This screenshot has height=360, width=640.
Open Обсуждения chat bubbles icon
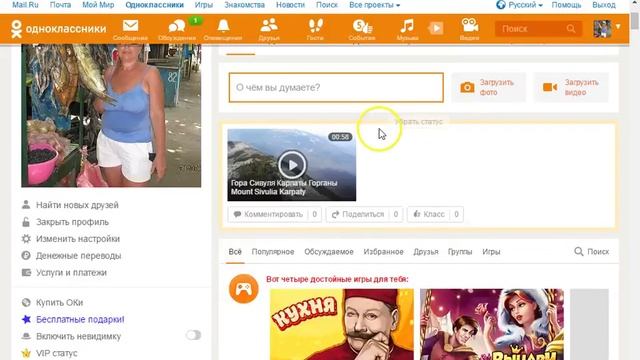pyautogui.click(x=177, y=27)
